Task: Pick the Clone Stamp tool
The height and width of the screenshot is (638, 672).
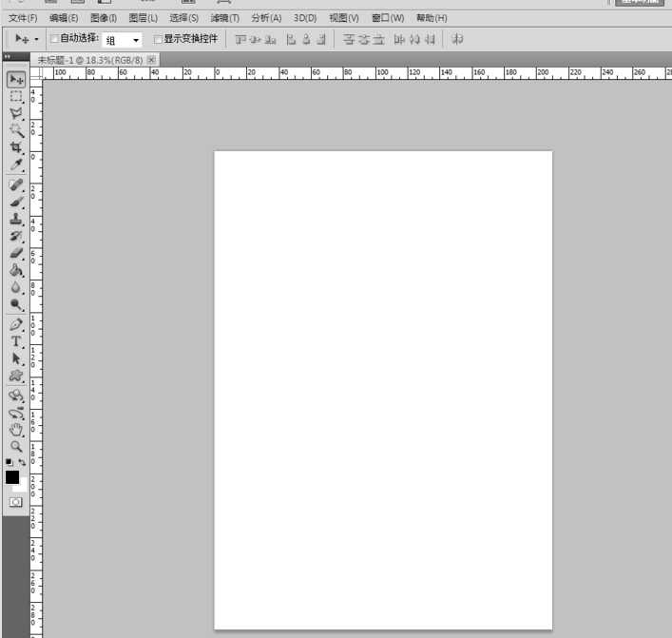Action: tap(16, 219)
